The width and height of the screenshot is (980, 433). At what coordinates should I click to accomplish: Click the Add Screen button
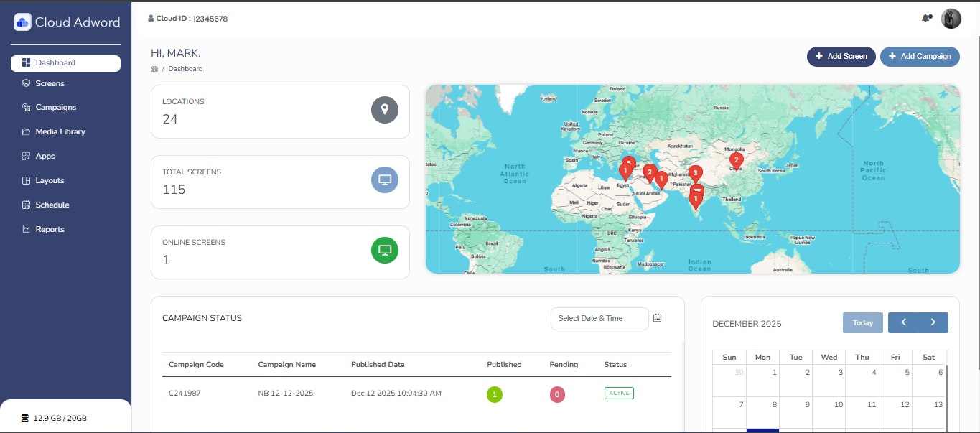point(841,56)
